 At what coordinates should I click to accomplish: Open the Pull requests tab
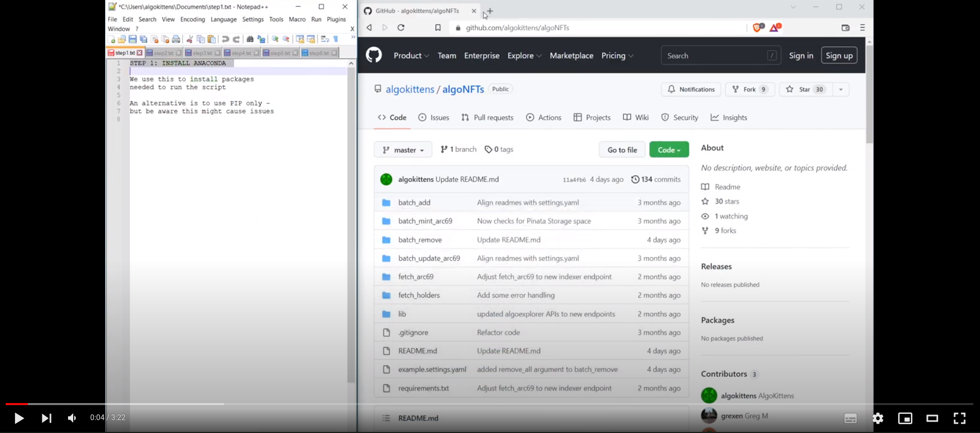(487, 118)
